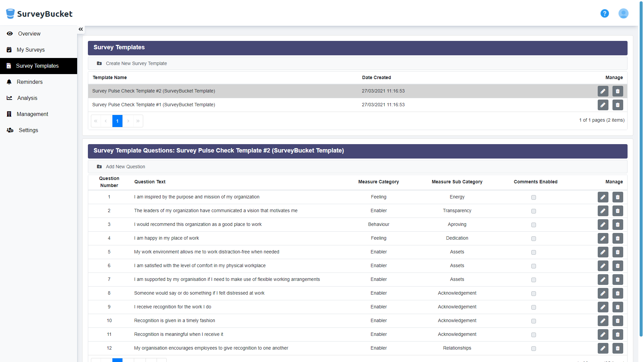Open the Reminders section

point(39,82)
